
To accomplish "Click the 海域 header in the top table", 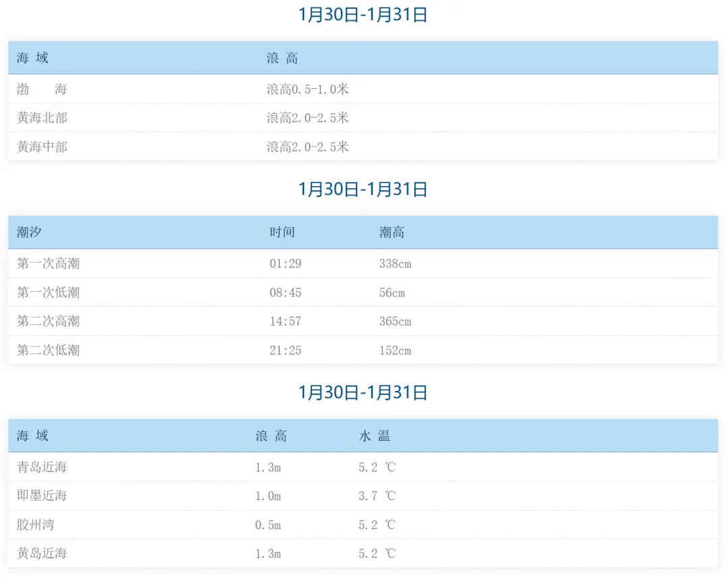I will [32, 57].
